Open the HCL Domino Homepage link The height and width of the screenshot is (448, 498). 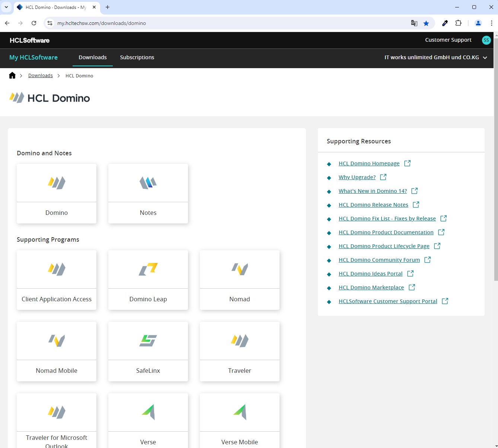point(369,163)
